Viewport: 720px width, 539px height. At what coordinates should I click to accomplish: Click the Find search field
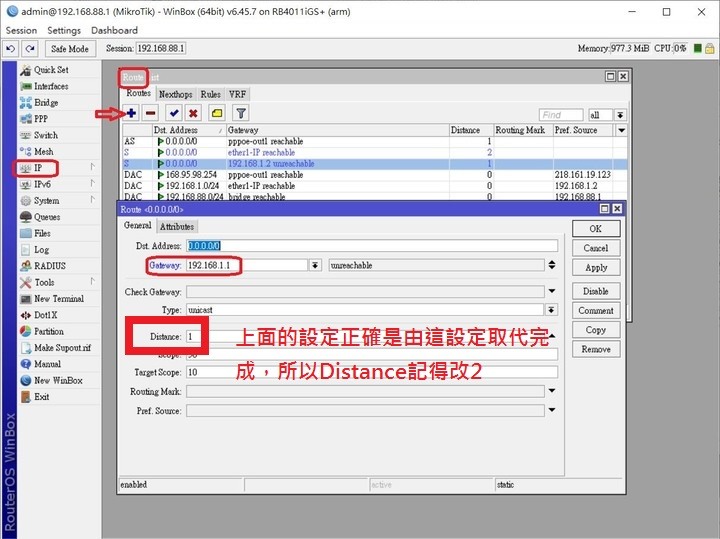click(561, 115)
